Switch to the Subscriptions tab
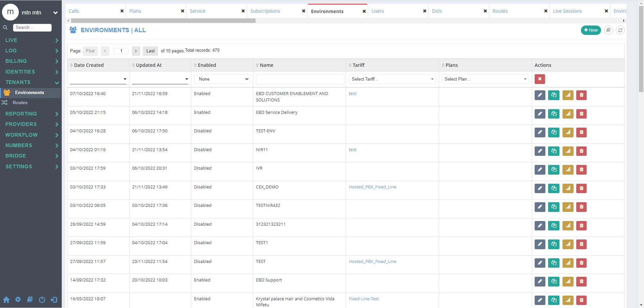 click(x=265, y=11)
